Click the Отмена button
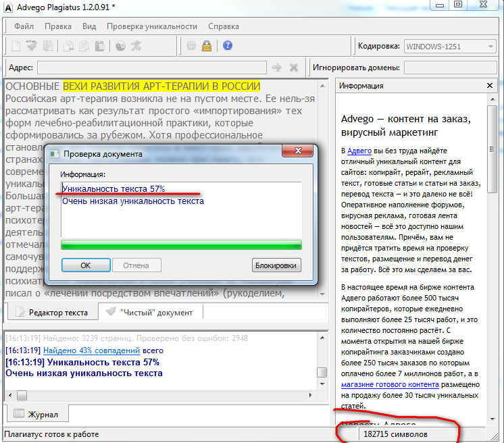 [x=136, y=265]
